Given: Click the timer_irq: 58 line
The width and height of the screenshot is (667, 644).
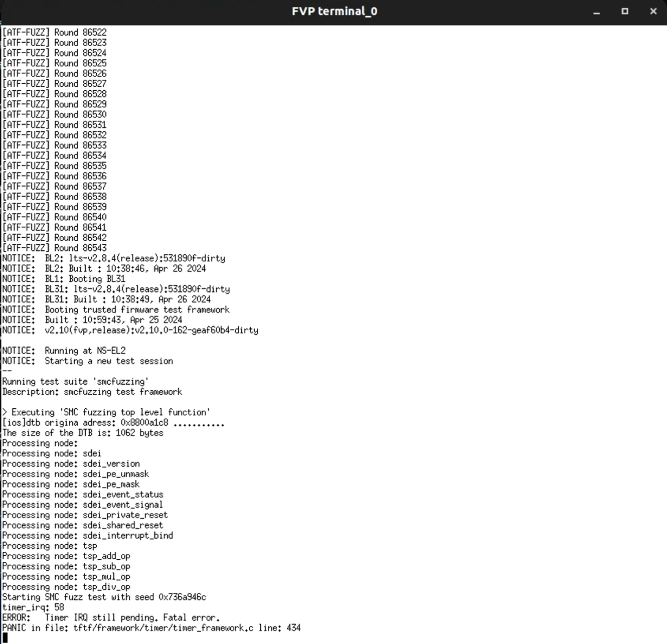Looking at the screenshot, I should coord(33,607).
